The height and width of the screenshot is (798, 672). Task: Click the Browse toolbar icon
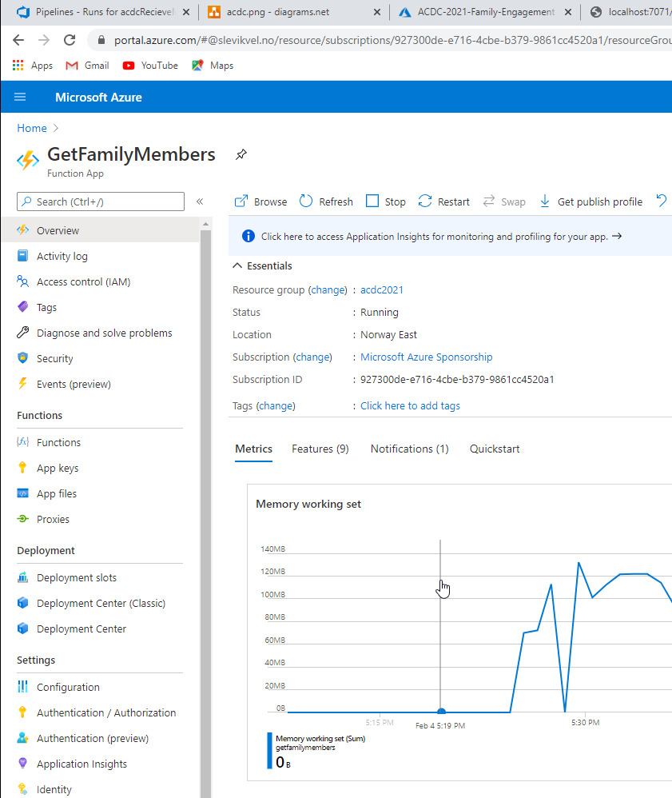point(241,201)
